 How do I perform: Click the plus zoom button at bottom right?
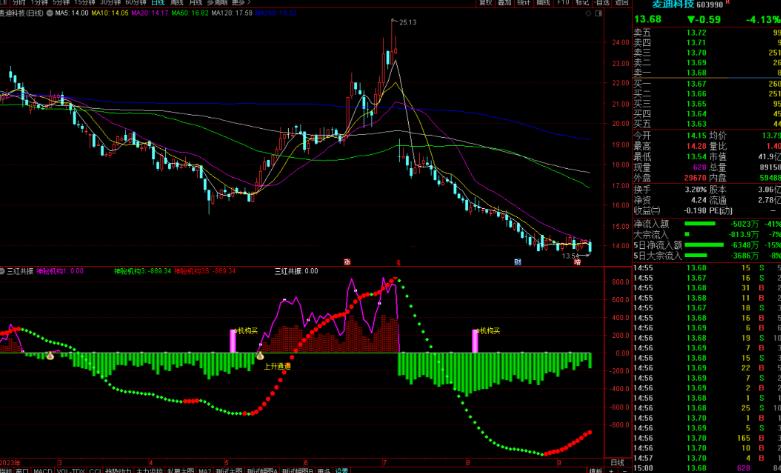pyautogui.click(x=612, y=470)
